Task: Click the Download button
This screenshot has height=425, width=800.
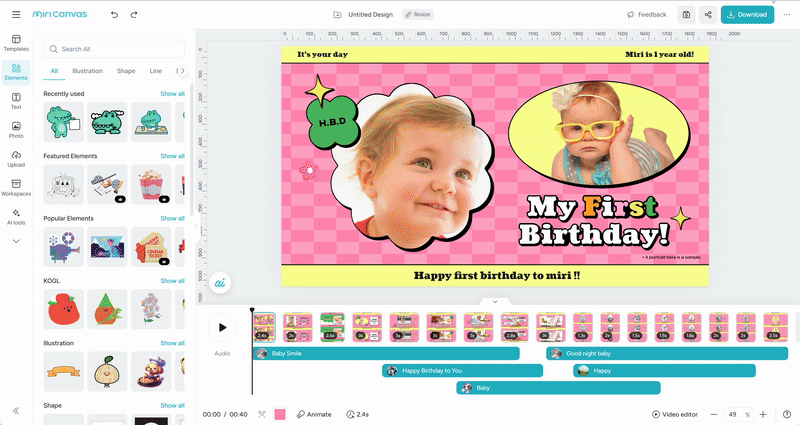Action: [x=747, y=15]
